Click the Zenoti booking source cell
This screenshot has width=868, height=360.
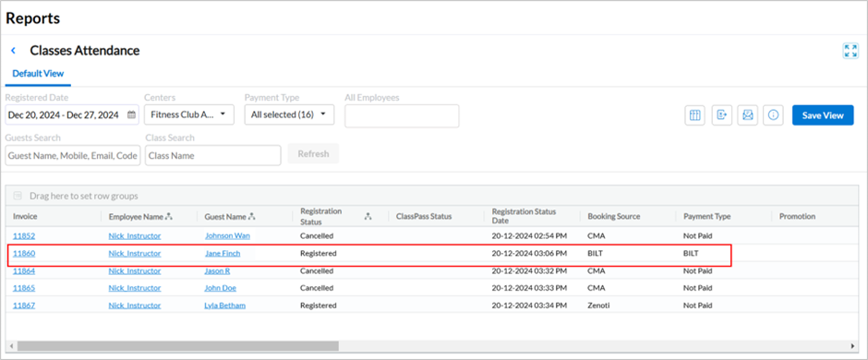599,305
